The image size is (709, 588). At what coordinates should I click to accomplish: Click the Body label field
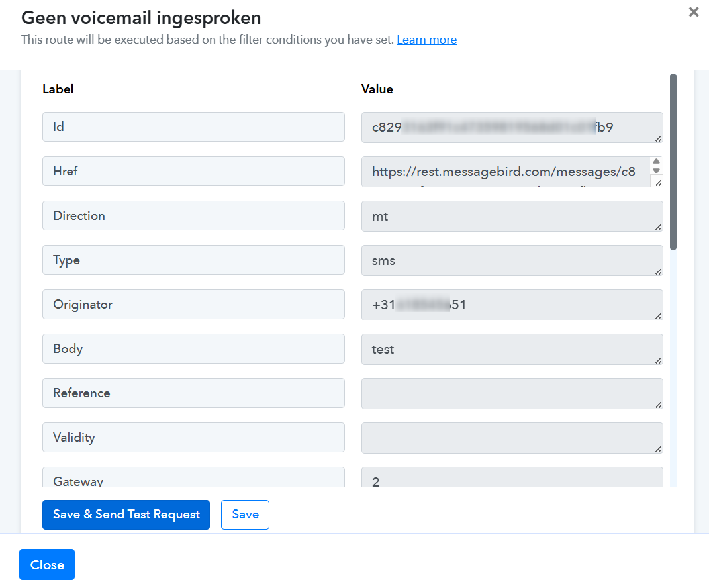click(x=193, y=349)
